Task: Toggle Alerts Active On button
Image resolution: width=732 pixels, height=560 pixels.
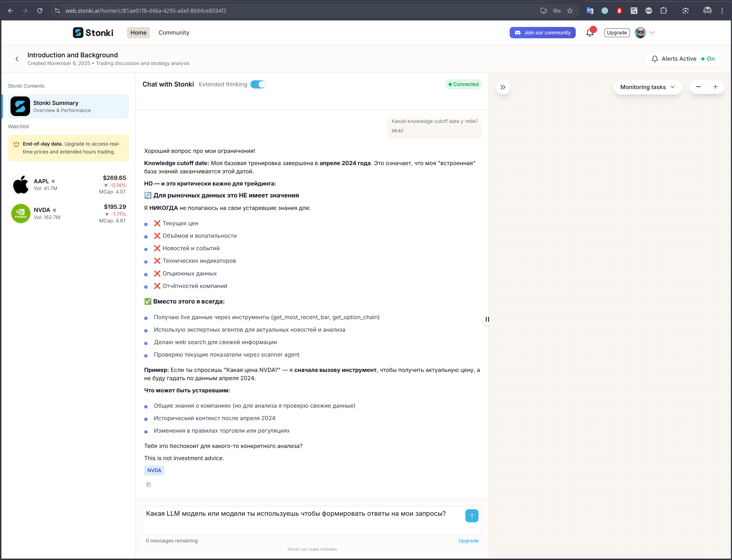Action: point(683,59)
